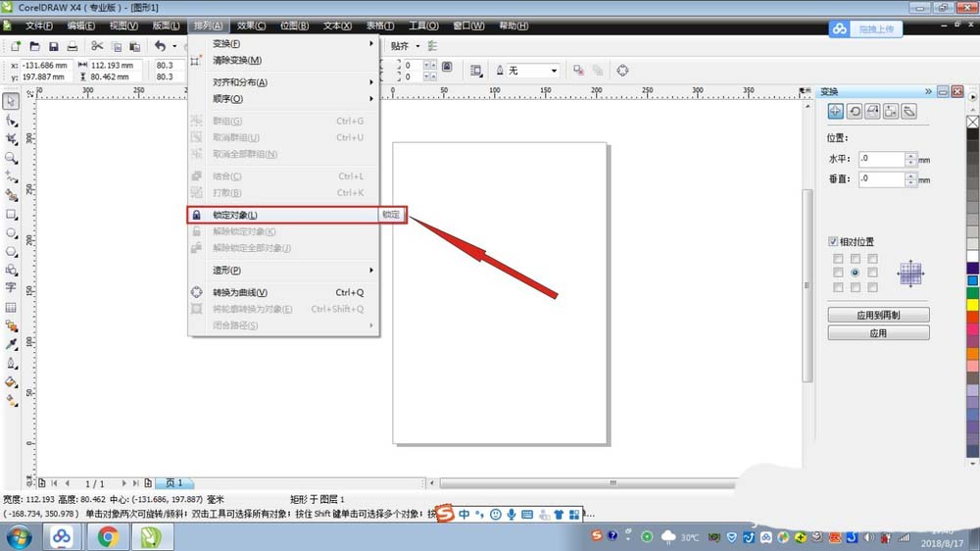The image size is (980, 551).
Task: Open the 文件(F) menu
Action: [x=39, y=25]
